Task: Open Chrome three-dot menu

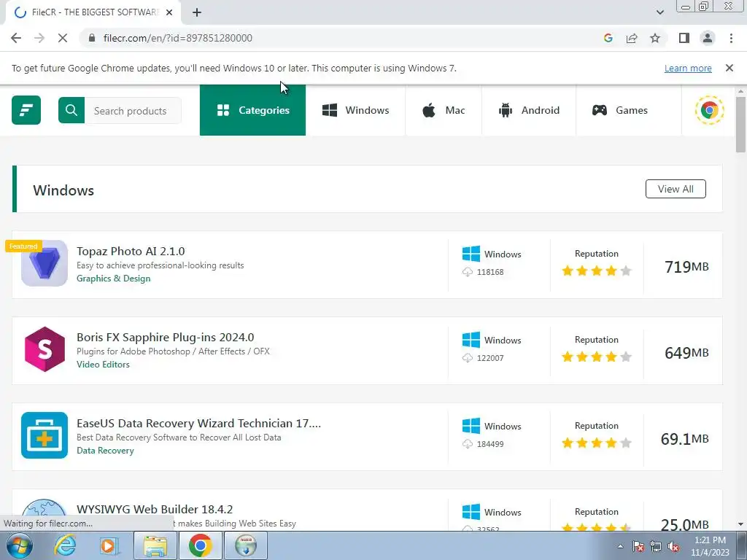Action: click(x=731, y=38)
